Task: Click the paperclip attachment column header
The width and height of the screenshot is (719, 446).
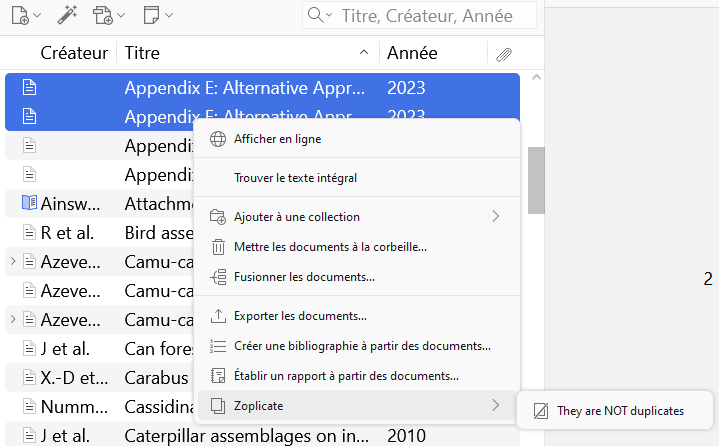Action: coord(503,55)
